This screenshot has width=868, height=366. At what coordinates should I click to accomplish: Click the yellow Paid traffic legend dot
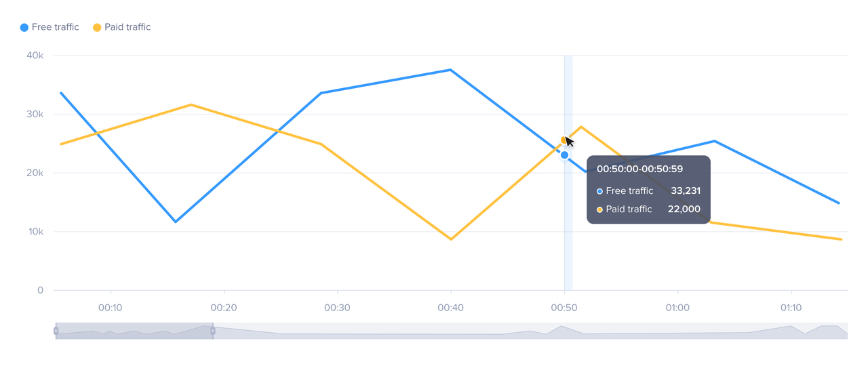tap(97, 28)
